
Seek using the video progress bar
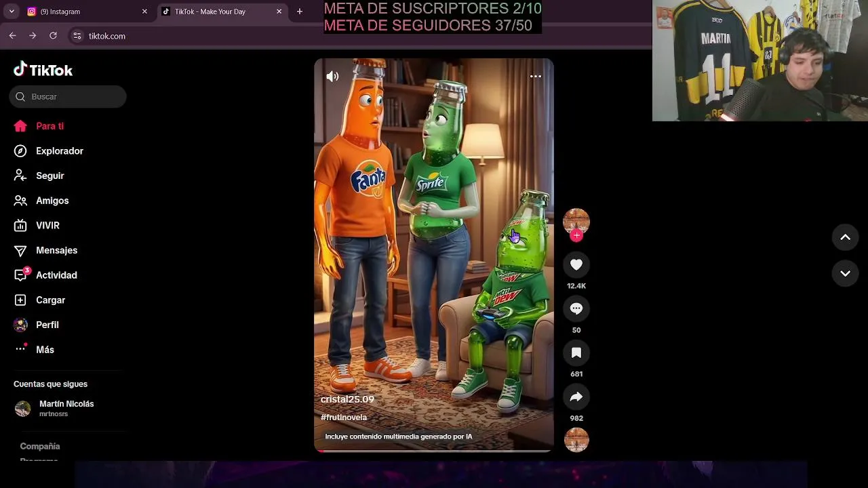[434, 451]
